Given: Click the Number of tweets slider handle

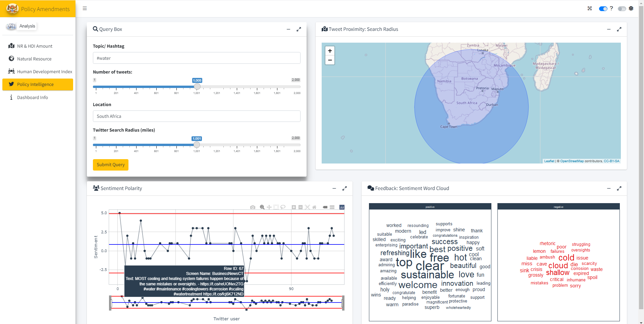Looking at the screenshot, I should (197, 87).
